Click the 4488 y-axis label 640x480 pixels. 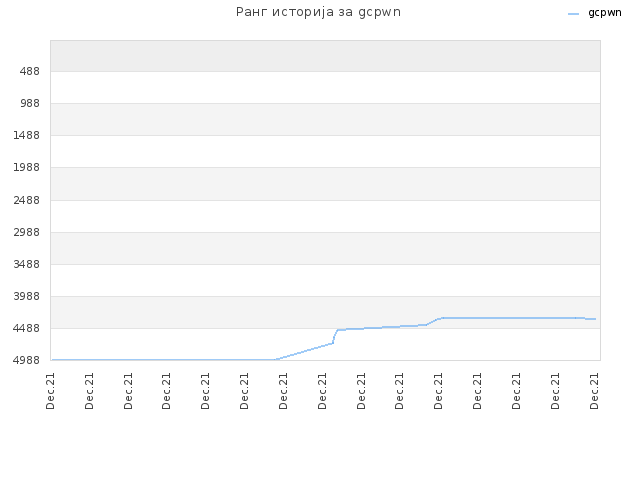point(27,328)
